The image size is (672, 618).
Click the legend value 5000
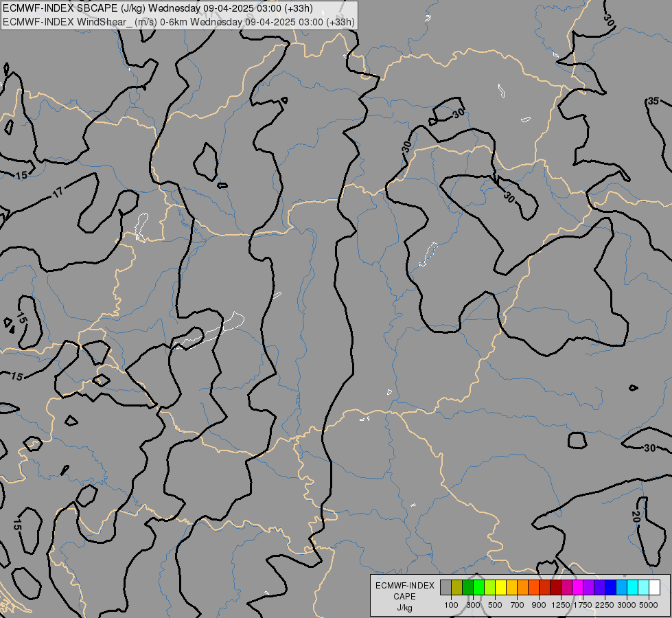coord(649,605)
